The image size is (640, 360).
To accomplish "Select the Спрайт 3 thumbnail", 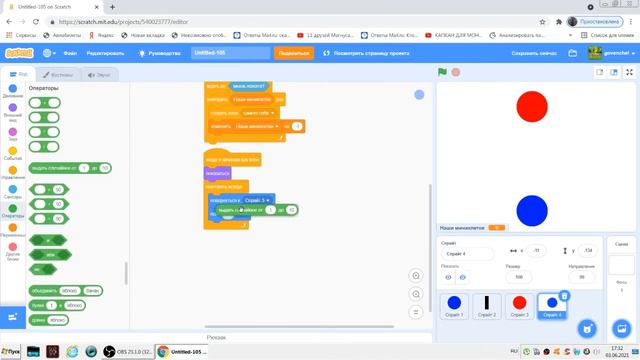I will (x=519, y=306).
